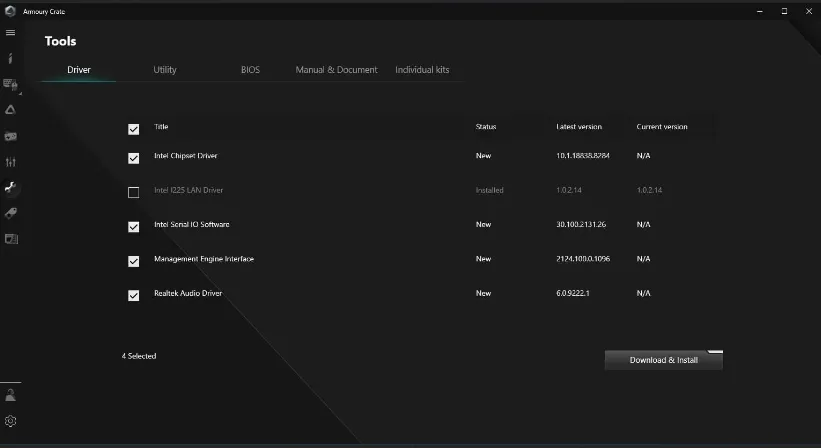Open the user account profile icon

10,395
